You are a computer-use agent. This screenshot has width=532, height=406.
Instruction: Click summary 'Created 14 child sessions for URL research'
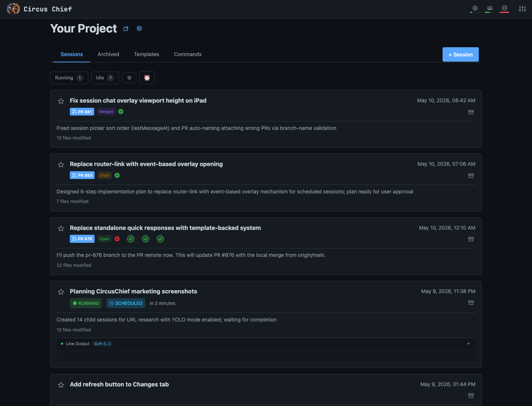(167, 320)
